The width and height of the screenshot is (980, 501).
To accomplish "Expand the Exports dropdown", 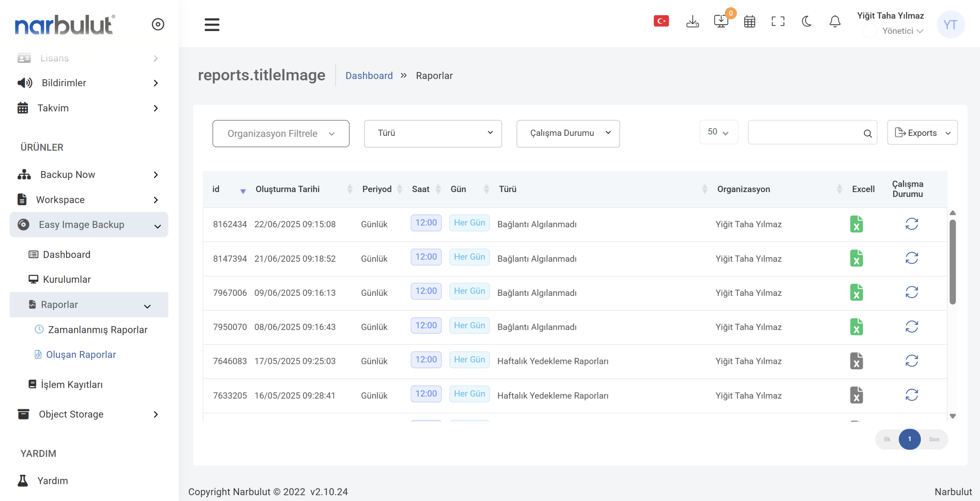I will (922, 133).
